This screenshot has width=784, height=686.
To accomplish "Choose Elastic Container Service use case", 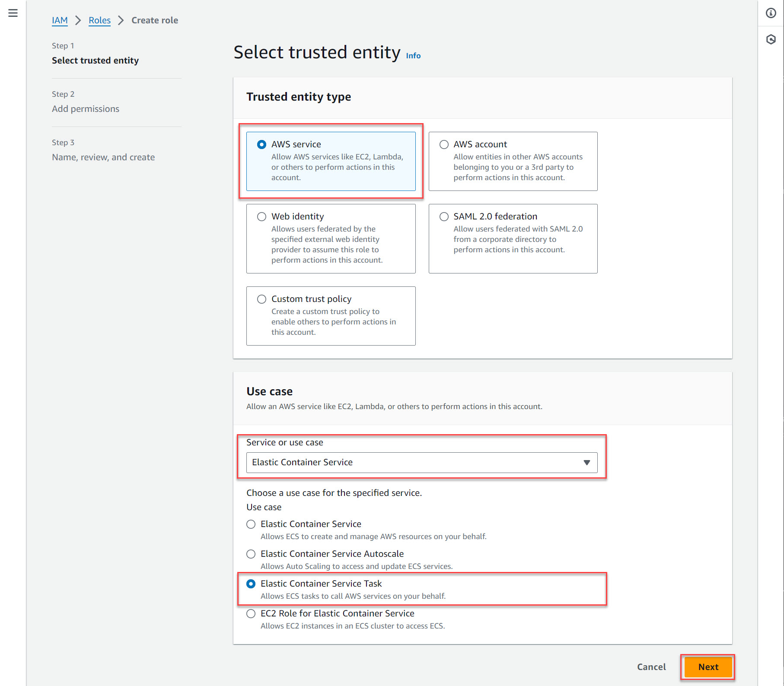I will (251, 524).
